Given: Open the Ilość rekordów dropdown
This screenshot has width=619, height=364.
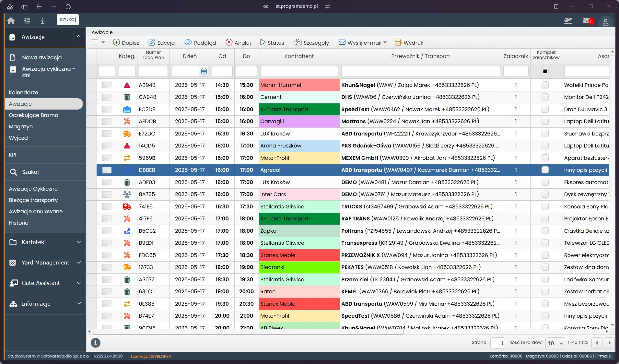Looking at the screenshot, I should click(x=555, y=343).
